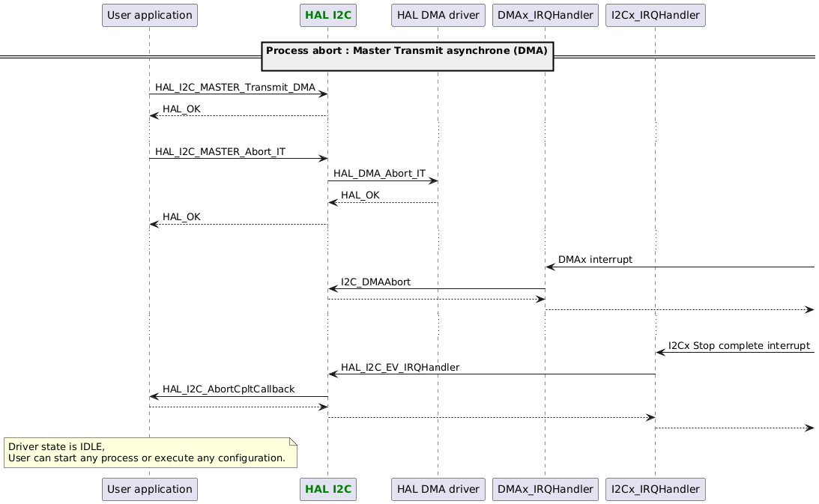Click the HAL I2C participant header
The height and width of the screenshot is (504, 819).
pyautogui.click(x=327, y=15)
